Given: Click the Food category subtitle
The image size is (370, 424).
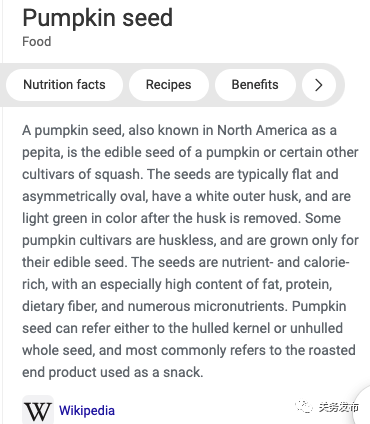Looking at the screenshot, I should pyautogui.click(x=37, y=42).
